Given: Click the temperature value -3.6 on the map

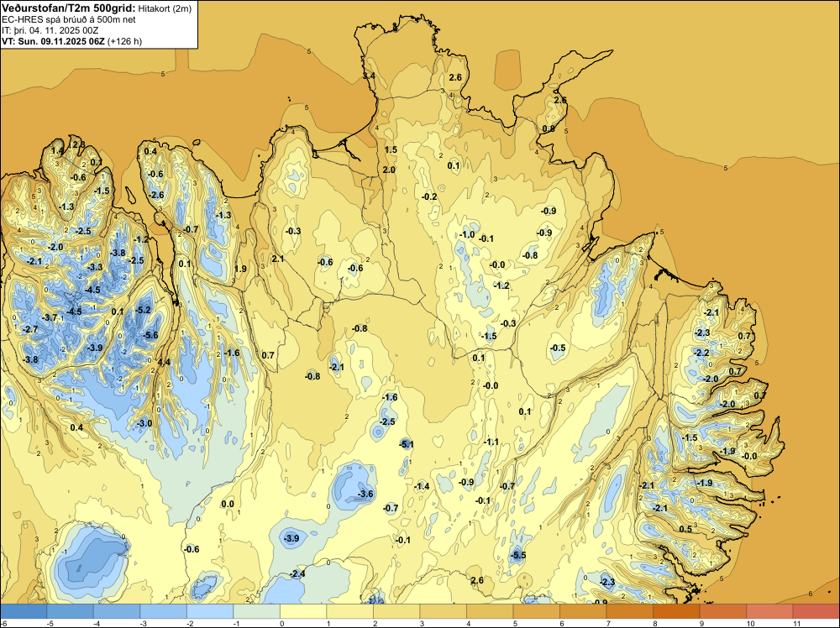Looking at the screenshot, I should pyautogui.click(x=366, y=494).
